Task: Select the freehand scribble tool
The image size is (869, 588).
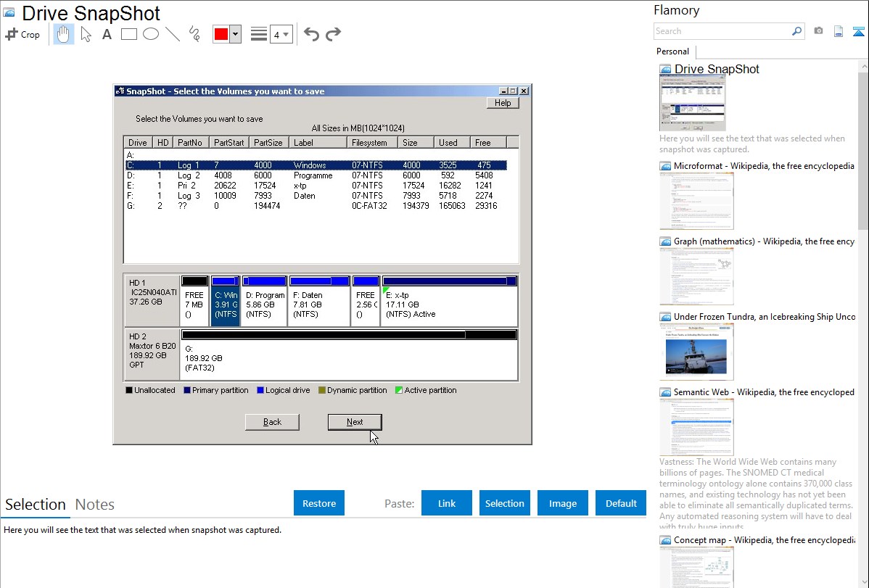Action: tap(194, 34)
